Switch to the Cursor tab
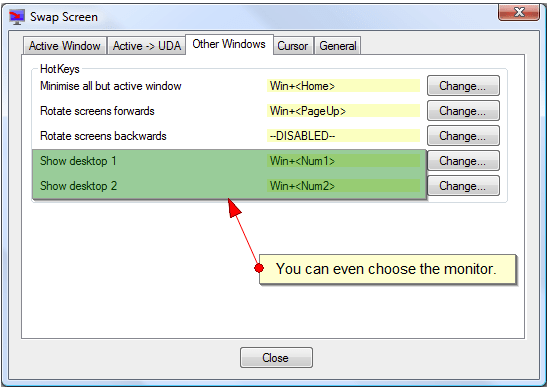This screenshot has height=390, width=549. [x=293, y=46]
